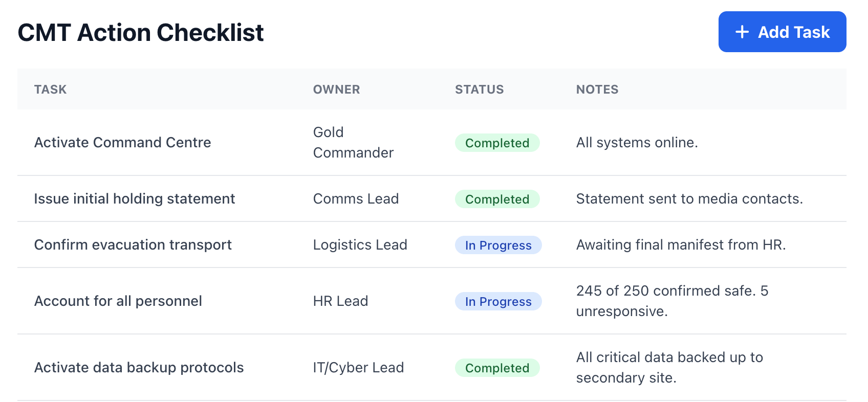Image resolution: width=868 pixels, height=402 pixels.
Task: Click Completed badge for holding statement row
Action: 497,199
